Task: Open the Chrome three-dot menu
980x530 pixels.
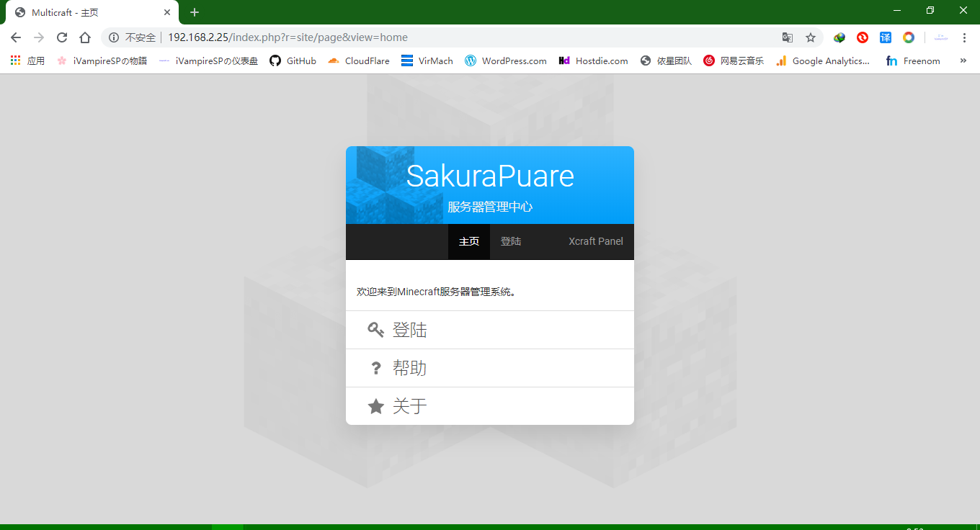Action: click(x=964, y=37)
